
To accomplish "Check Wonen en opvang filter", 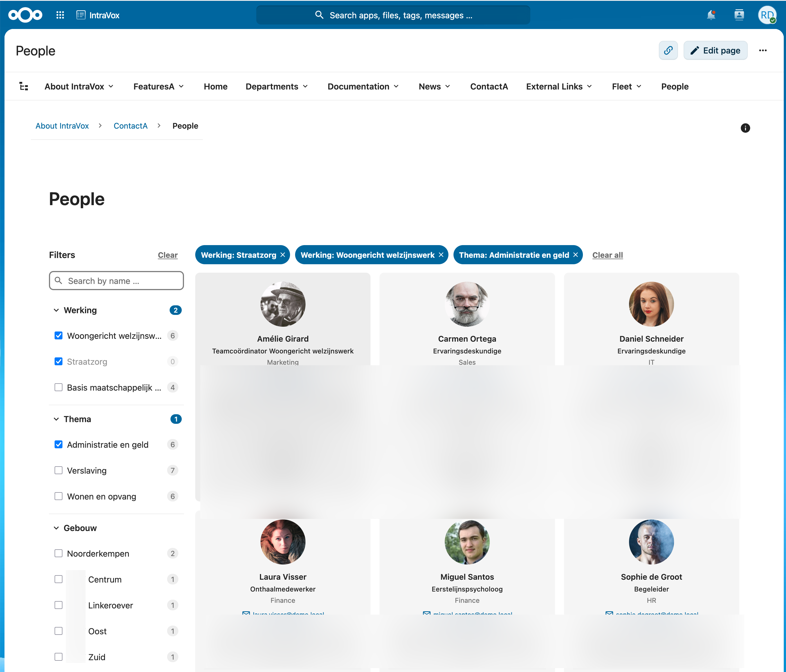I will pyautogui.click(x=59, y=496).
